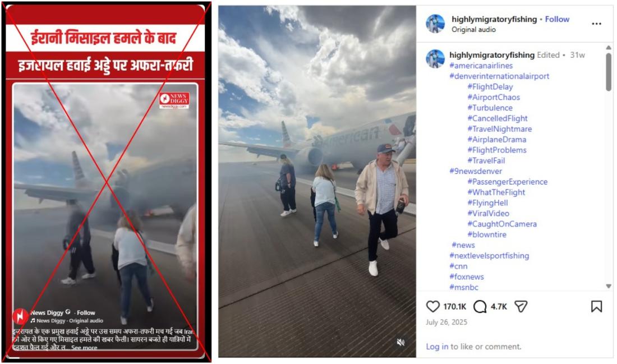This screenshot has height=364, width=617.
Task: Open highlymigratoryfishing profile picture in header
Action: 435,24
